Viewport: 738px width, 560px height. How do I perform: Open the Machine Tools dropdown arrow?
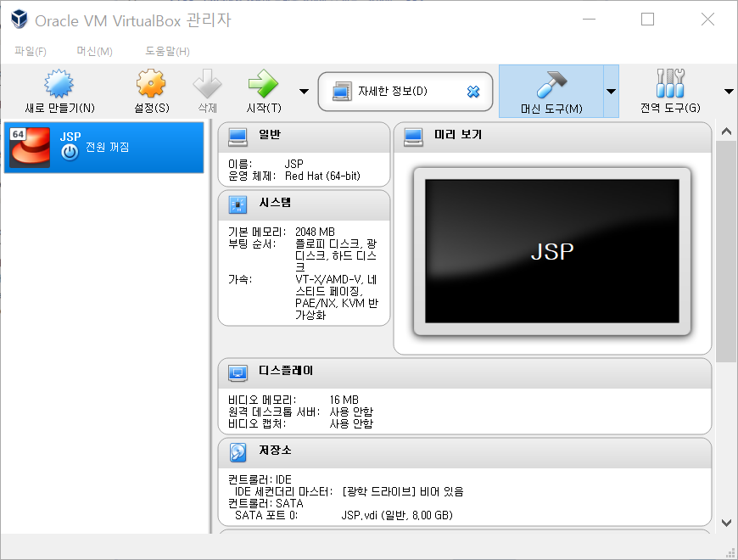611,92
